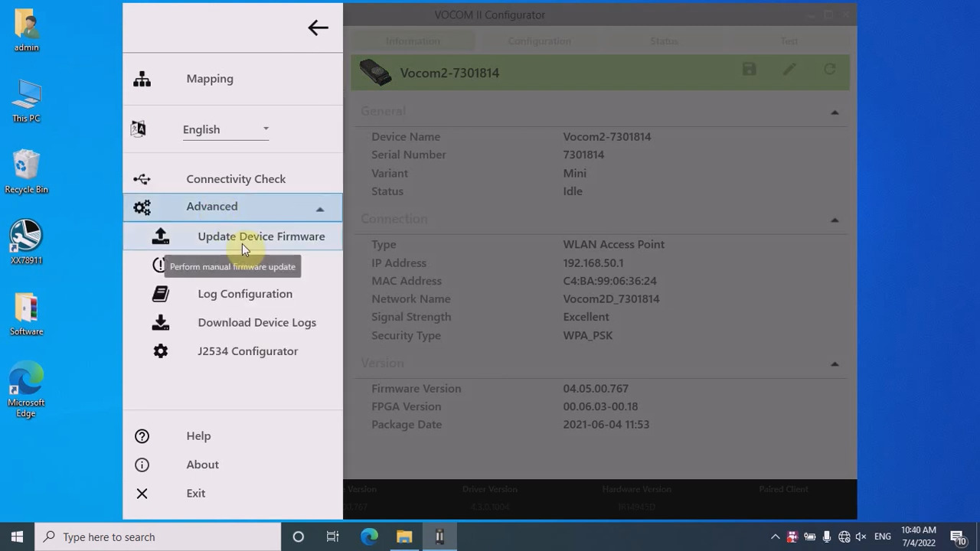Collapse the Version section
980x551 pixels.
coord(835,364)
